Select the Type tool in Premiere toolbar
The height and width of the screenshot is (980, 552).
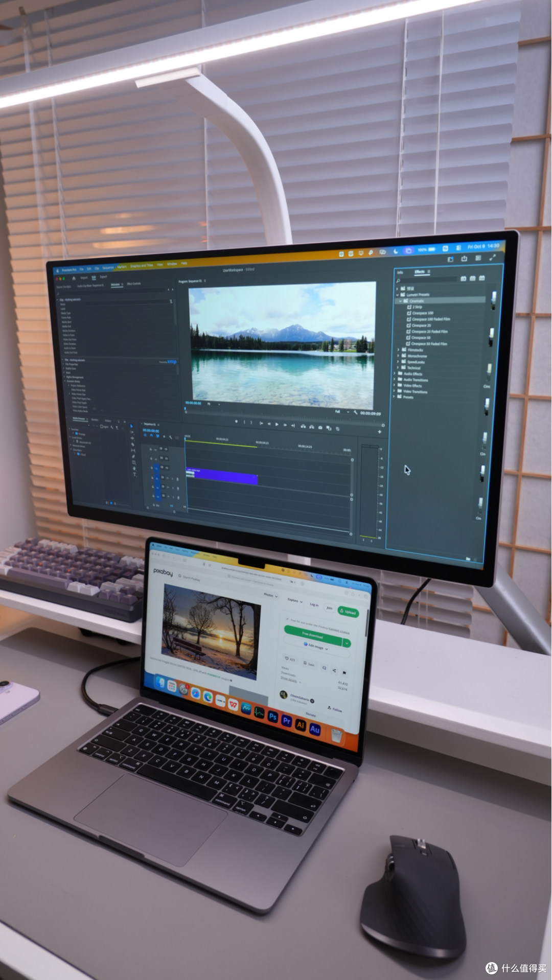point(135,475)
